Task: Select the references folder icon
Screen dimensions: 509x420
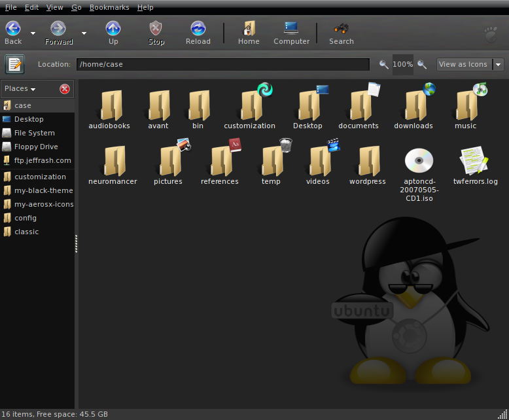Action: [x=220, y=162]
